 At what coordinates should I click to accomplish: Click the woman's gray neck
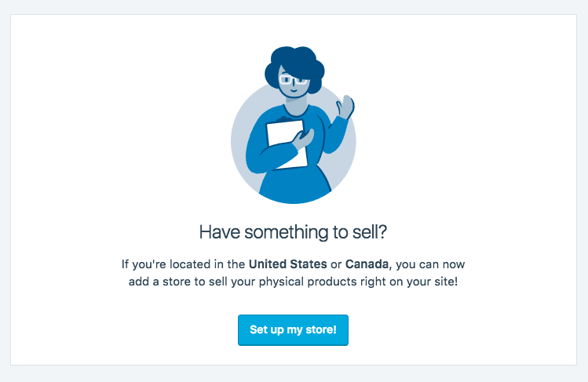coord(296,104)
